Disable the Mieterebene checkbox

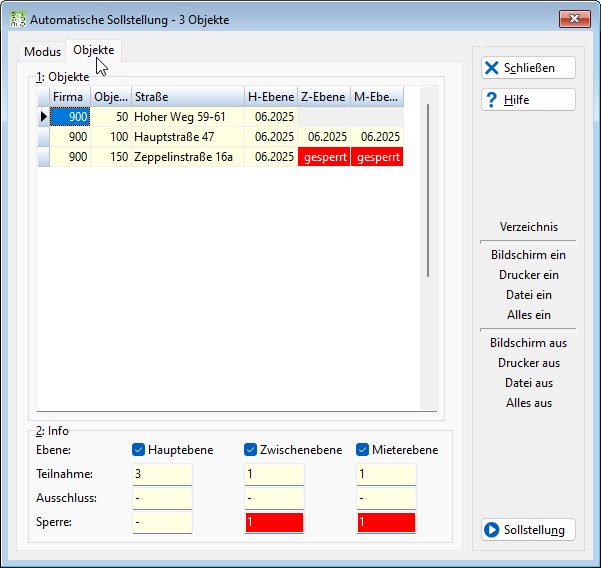[x=362, y=450]
